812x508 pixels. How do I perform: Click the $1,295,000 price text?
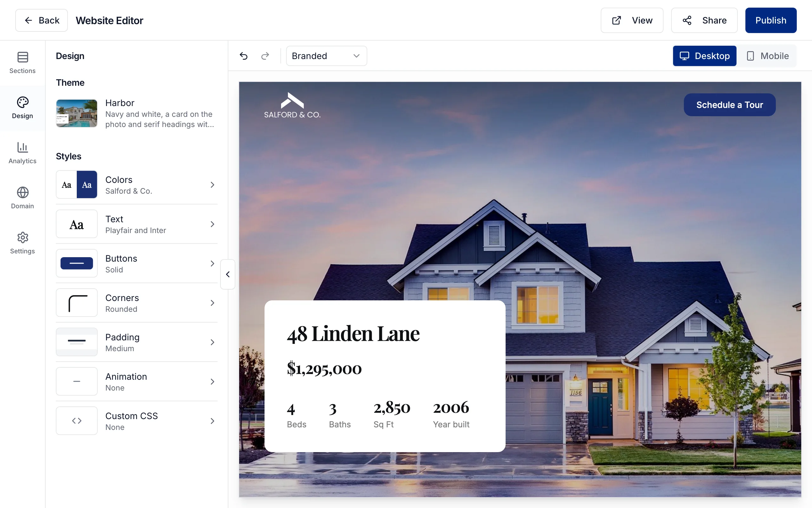coord(324,369)
